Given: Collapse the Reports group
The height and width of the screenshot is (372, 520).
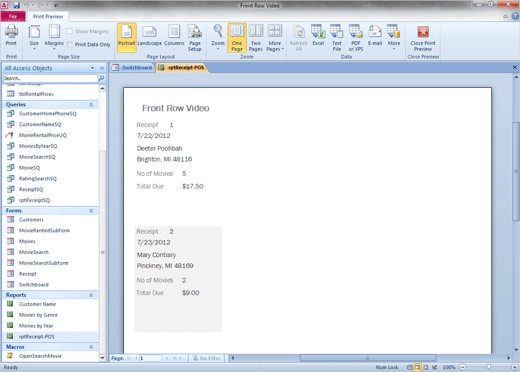Looking at the screenshot, I should 91,295.
